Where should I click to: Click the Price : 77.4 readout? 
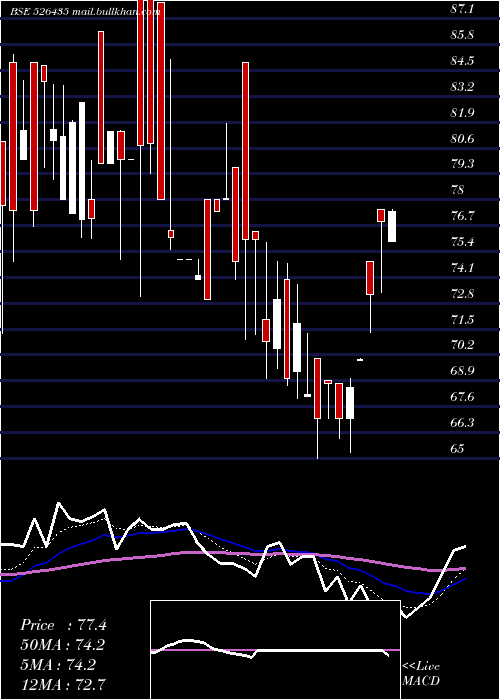[x=63, y=625]
